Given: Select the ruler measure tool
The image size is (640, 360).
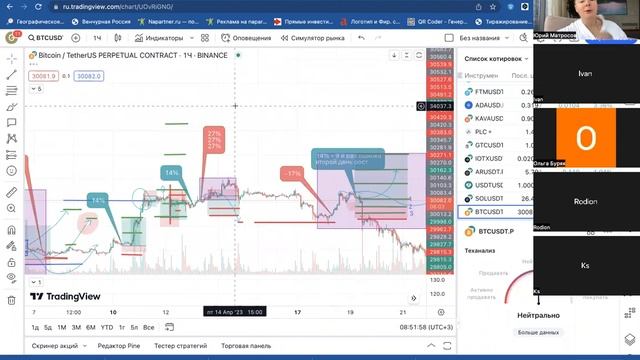Looking at the screenshot, I should tap(11, 192).
